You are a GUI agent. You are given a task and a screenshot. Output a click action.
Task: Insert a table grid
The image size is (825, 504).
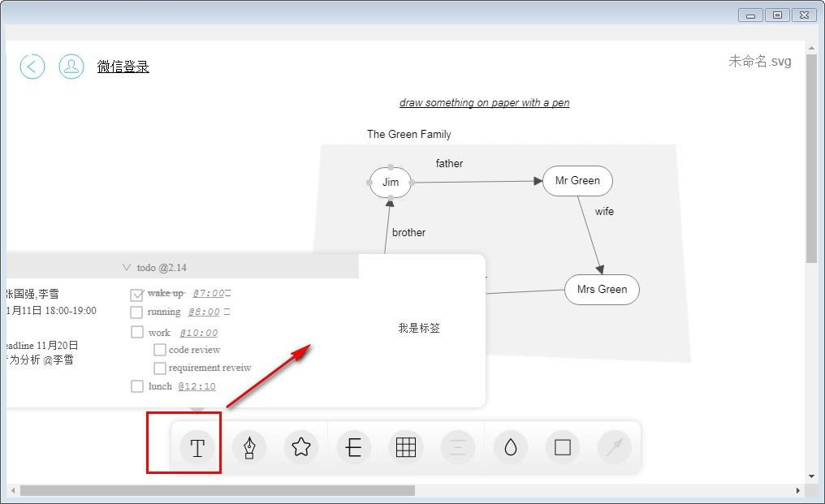(406, 448)
